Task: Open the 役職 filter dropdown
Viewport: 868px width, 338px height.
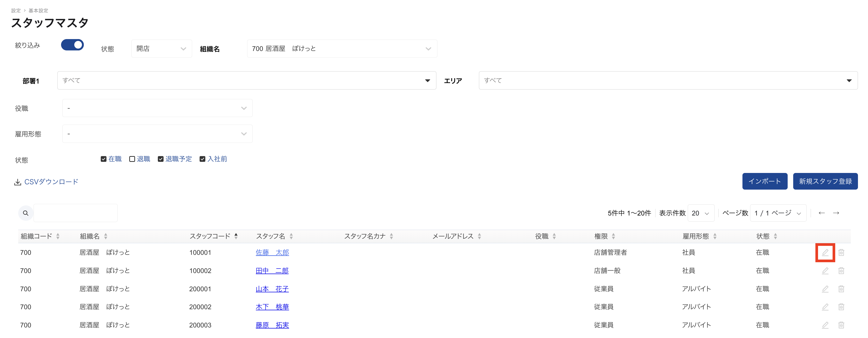Action: (157, 108)
